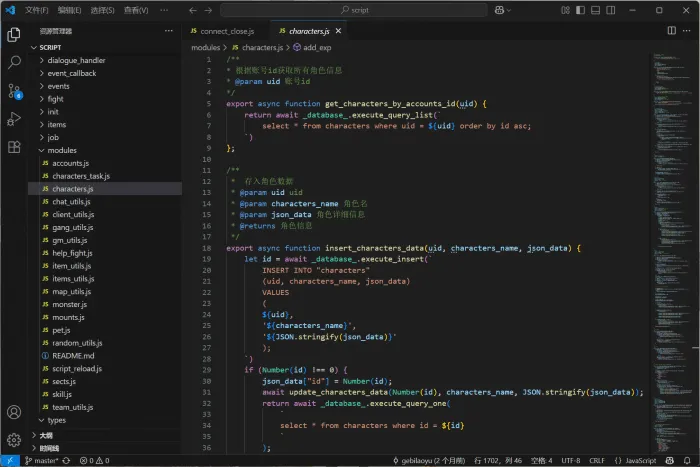Screen dimensions: 700x467
Task: Open notifications bell in status bar
Action: [687, 460]
